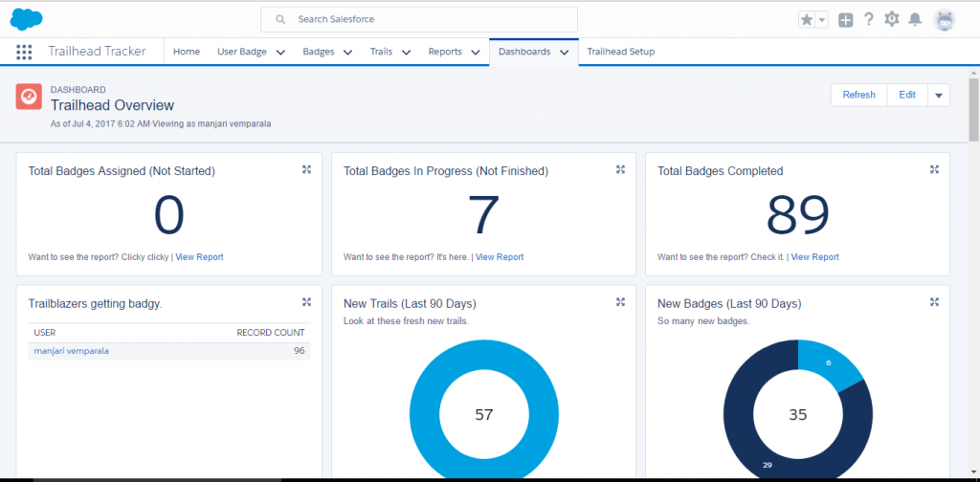Click the In Progress number 7
The height and width of the screenshot is (482, 980).
(x=483, y=215)
